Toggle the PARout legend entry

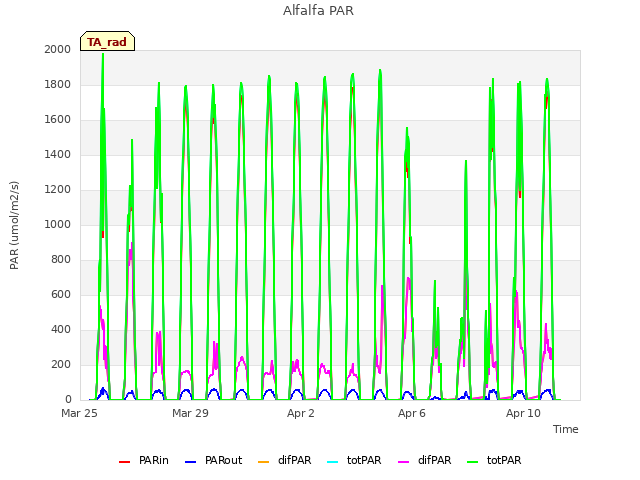tap(213, 460)
